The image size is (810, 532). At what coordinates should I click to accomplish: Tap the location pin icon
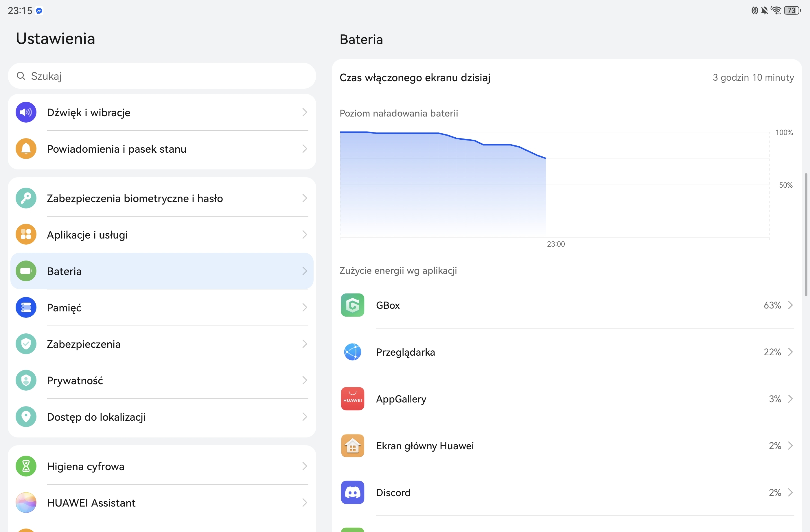(x=26, y=416)
